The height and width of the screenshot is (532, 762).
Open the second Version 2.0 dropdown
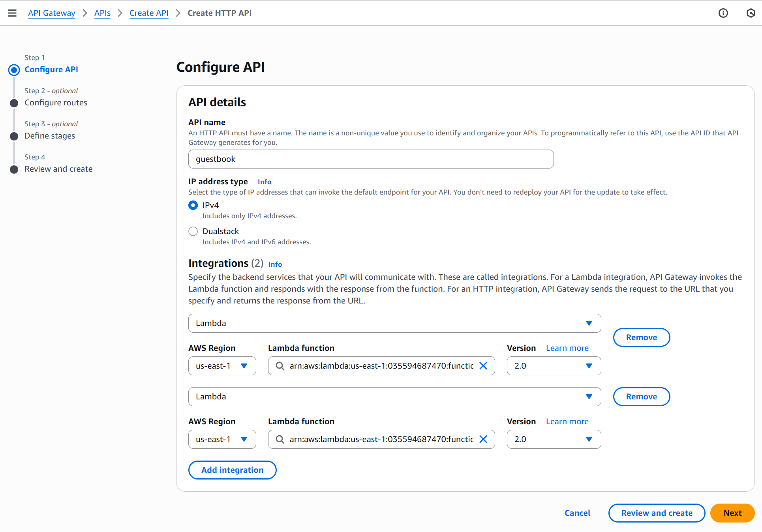tap(554, 439)
